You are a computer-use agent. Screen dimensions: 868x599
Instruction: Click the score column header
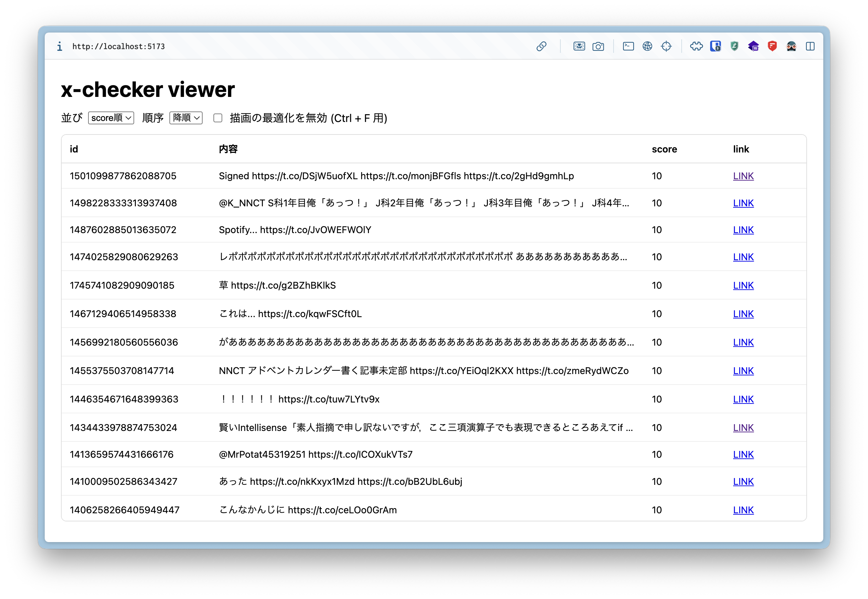pos(664,149)
